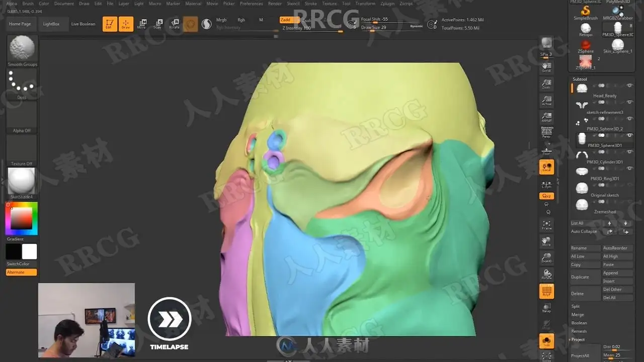Click the AAHalf icon
Screen dimensions: 644x362
tap(546, 117)
